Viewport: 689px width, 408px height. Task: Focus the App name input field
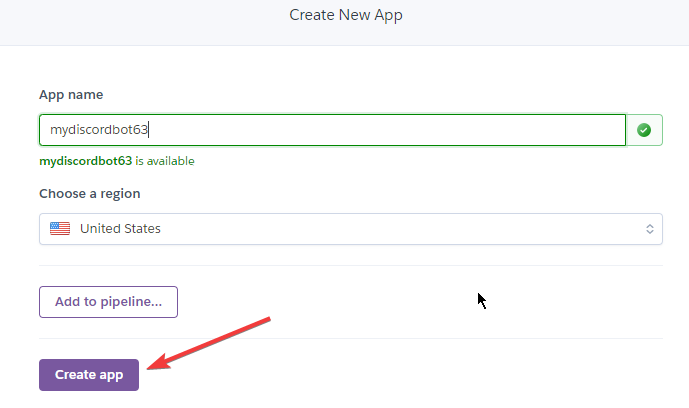pos(380,130)
